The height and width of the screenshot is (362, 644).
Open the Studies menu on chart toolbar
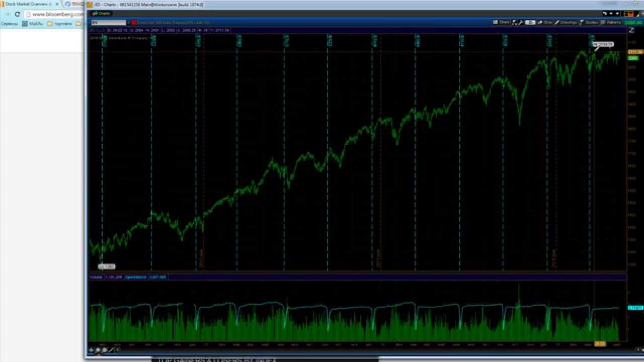589,23
